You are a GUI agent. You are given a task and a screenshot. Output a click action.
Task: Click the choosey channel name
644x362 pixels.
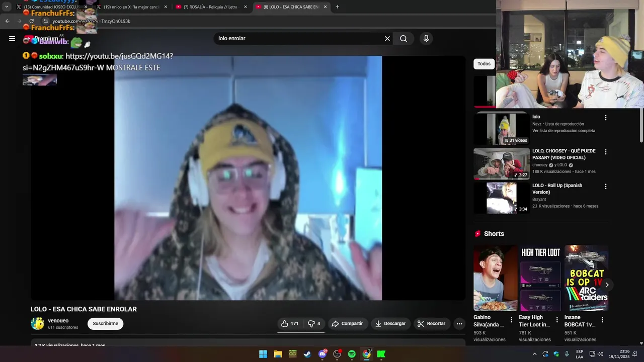[540, 165]
